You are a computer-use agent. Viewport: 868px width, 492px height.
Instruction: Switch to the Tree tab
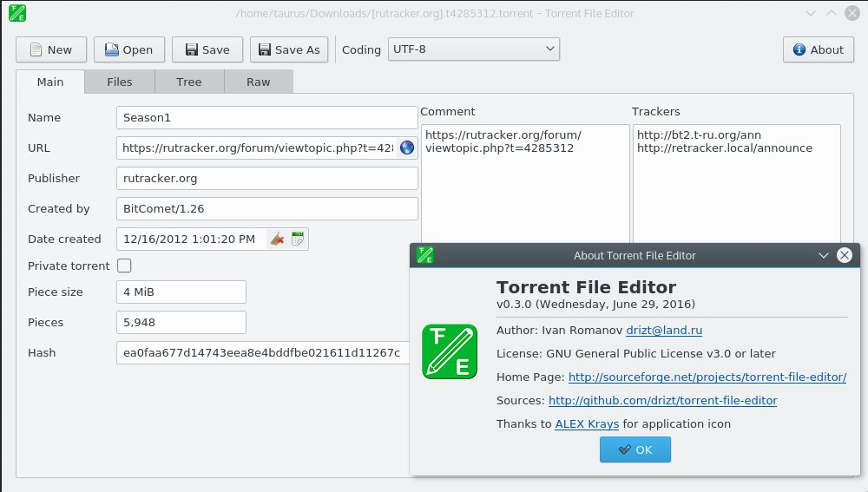coord(188,82)
